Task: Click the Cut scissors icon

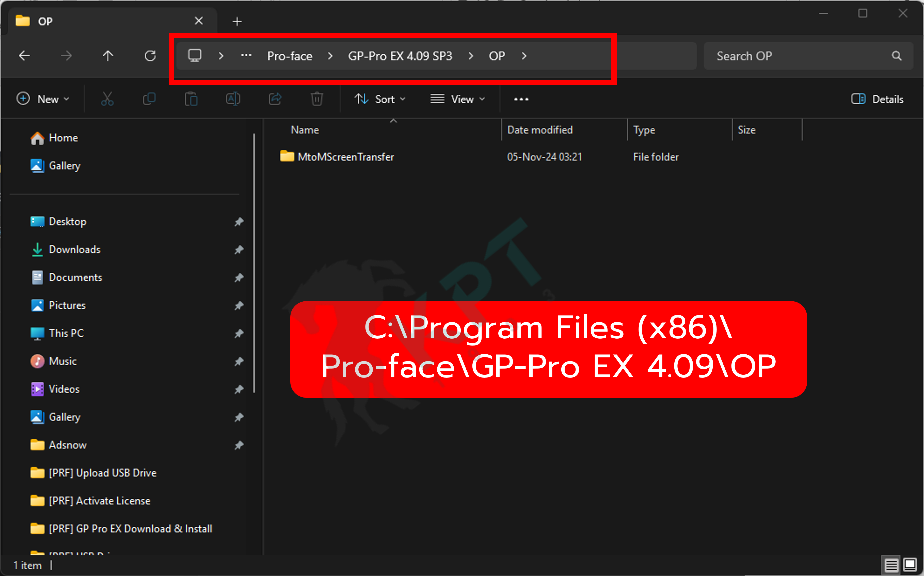Action: (x=107, y=99)
